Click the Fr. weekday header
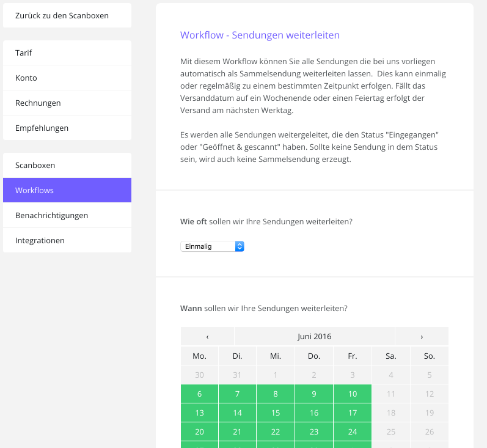Image resolution: width=487 pixels, height=448 pixels. click(353, 356)
